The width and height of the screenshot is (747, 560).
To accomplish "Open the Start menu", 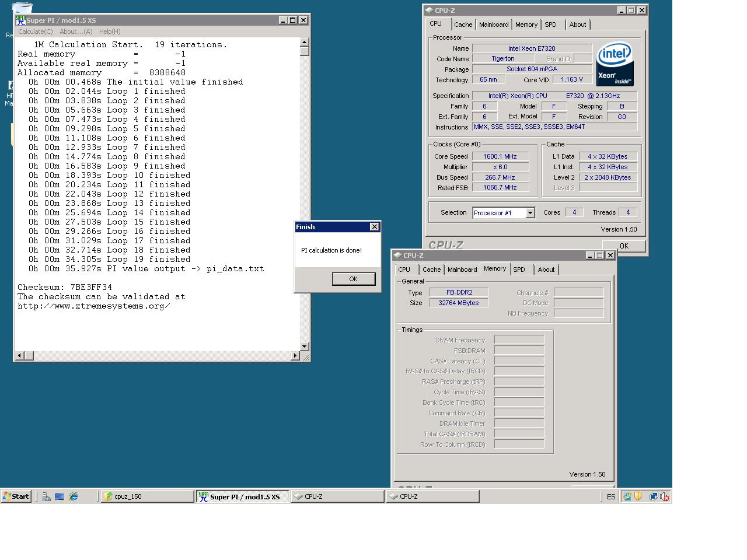I will tap(16, 496).
